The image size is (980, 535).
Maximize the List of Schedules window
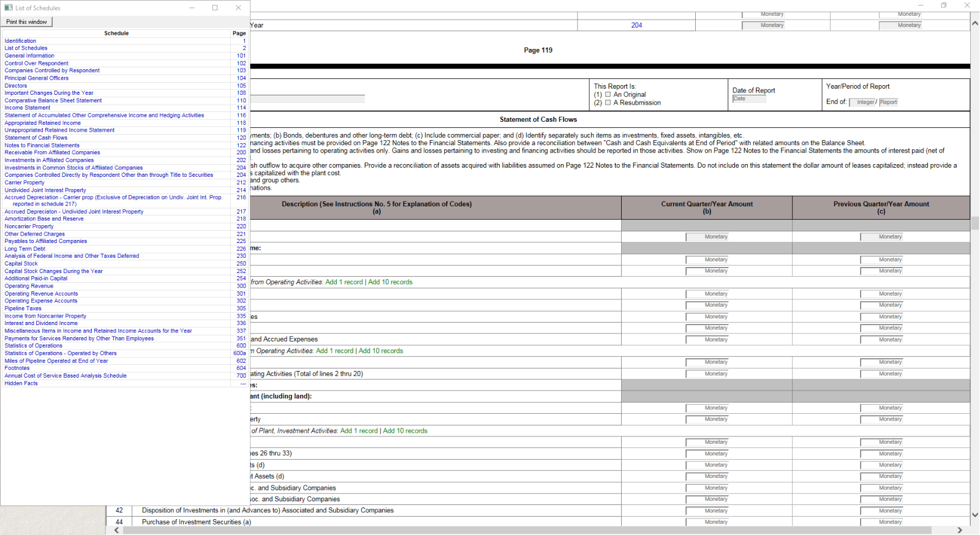(215, 8)
